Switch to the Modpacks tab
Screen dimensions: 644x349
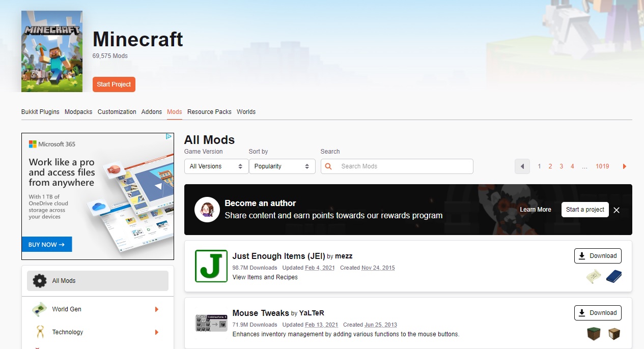tap(78, 112)
